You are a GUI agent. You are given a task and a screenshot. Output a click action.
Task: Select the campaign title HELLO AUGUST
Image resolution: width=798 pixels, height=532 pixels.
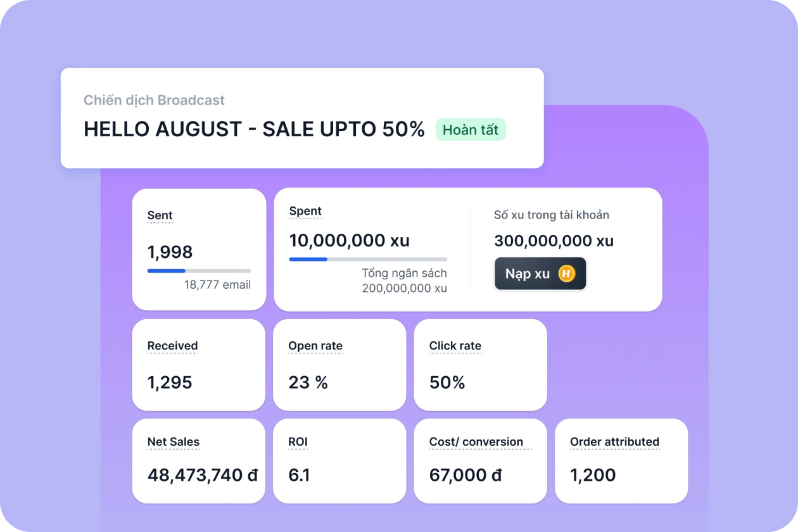(x=254, y=129)
